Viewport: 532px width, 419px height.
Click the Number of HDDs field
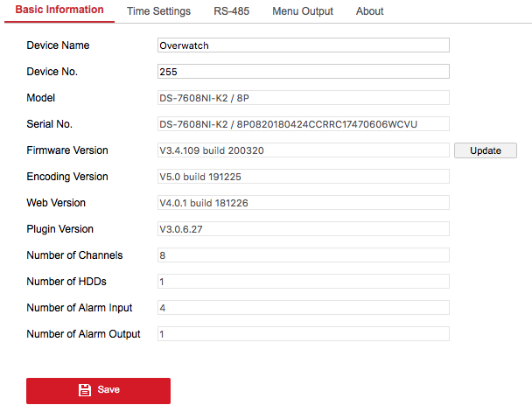click(304, 282)
